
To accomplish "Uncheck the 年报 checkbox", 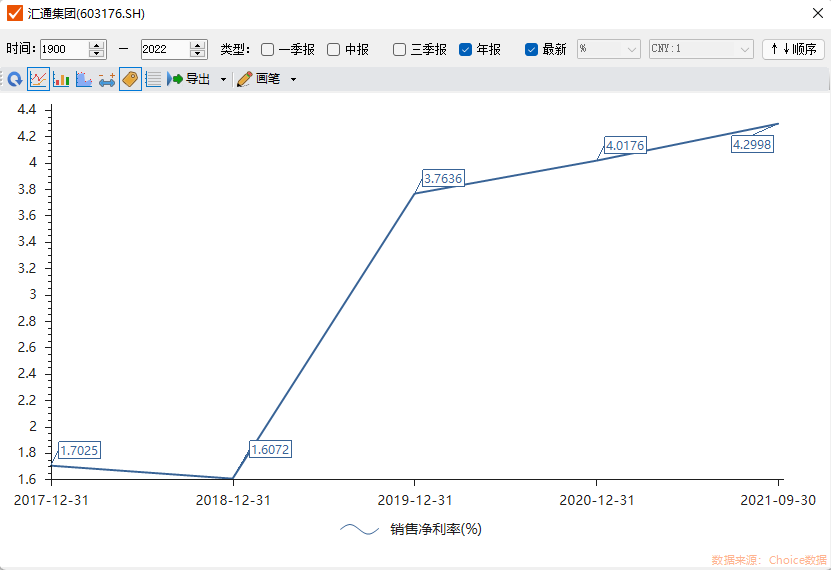I will (466, 49).
